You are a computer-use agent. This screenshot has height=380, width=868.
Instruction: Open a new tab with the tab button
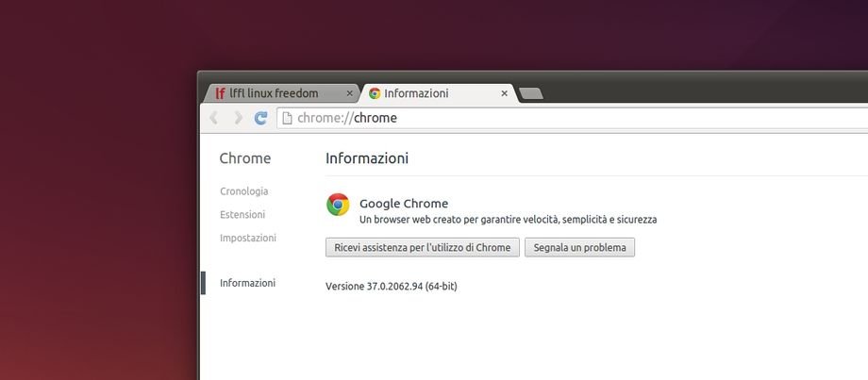(531, 94)
